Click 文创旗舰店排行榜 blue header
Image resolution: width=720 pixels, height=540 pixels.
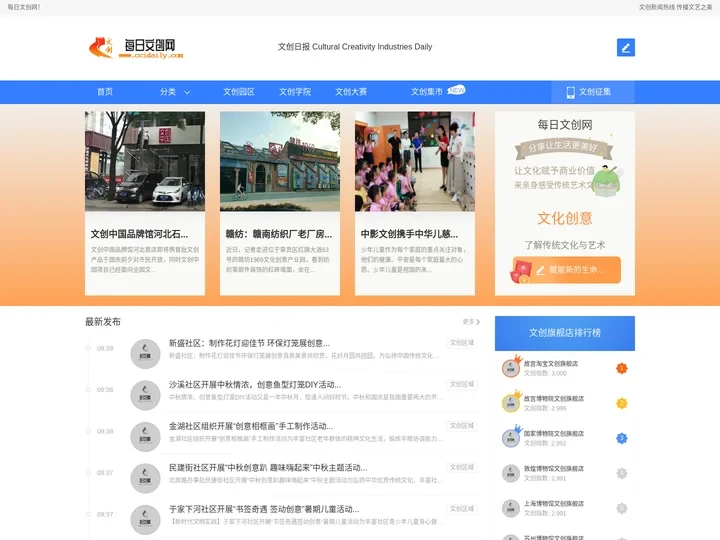coord(565,333)
